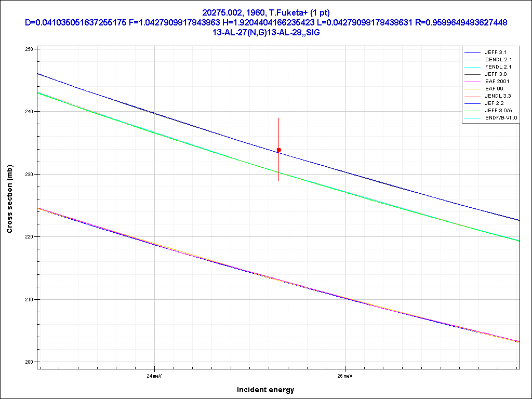Viewport: 532px width, 399px height.
Task: Click the reaction label 13-AL-27(N,G)13-AL-28,,SIG
Action: (x=265, y=32)
